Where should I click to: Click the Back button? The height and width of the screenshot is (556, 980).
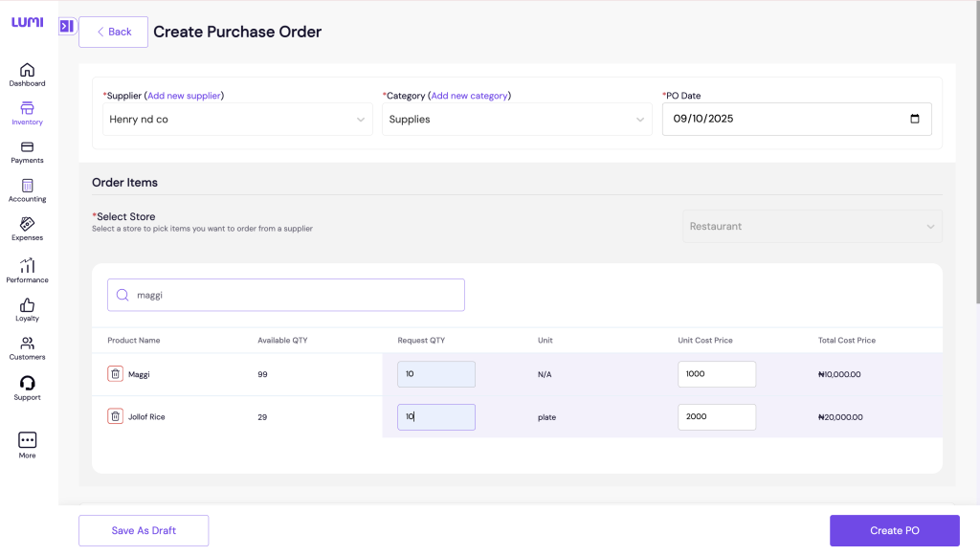coord(113,32)
